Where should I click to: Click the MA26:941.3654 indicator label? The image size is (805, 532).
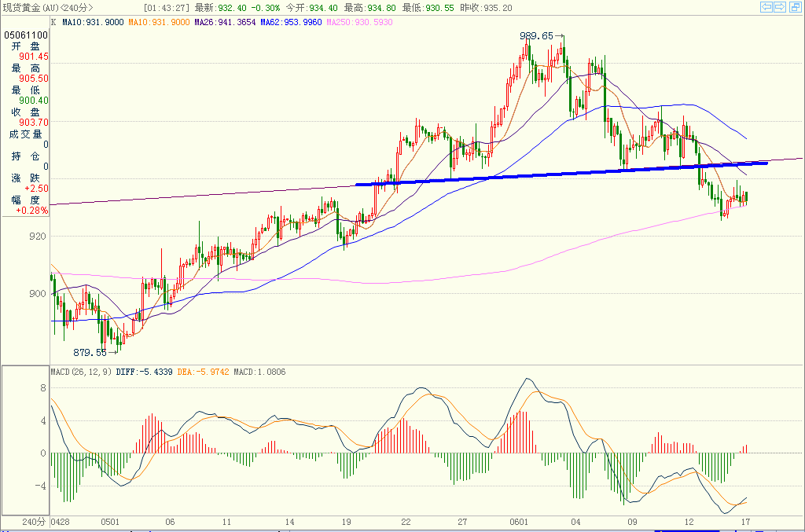point(225,22)
